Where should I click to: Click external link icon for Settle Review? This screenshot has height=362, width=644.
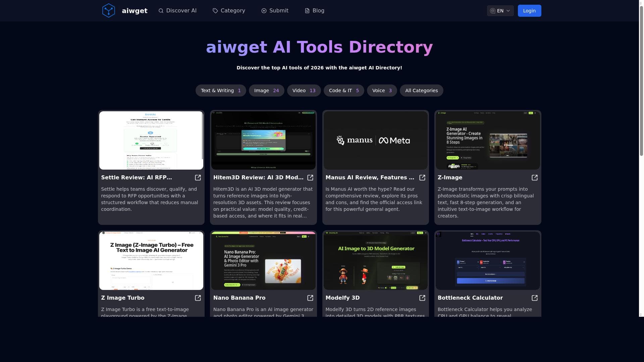click(x=198, y=178)
